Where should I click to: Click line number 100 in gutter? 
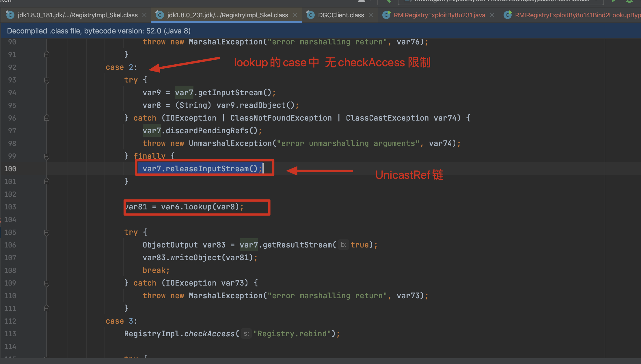tap(10, 169)
